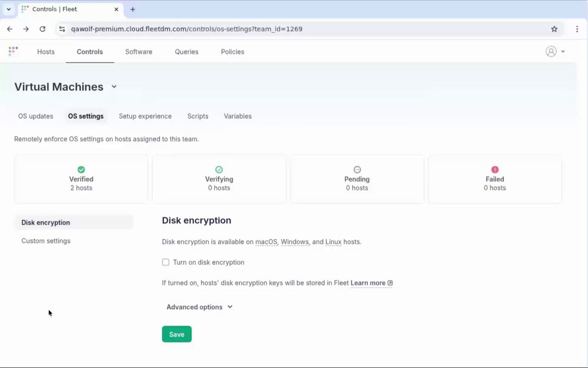The height and width of the screenshot is (368, 588).
Task: Switch to the OS updates tab
Action: click(36, 116)
